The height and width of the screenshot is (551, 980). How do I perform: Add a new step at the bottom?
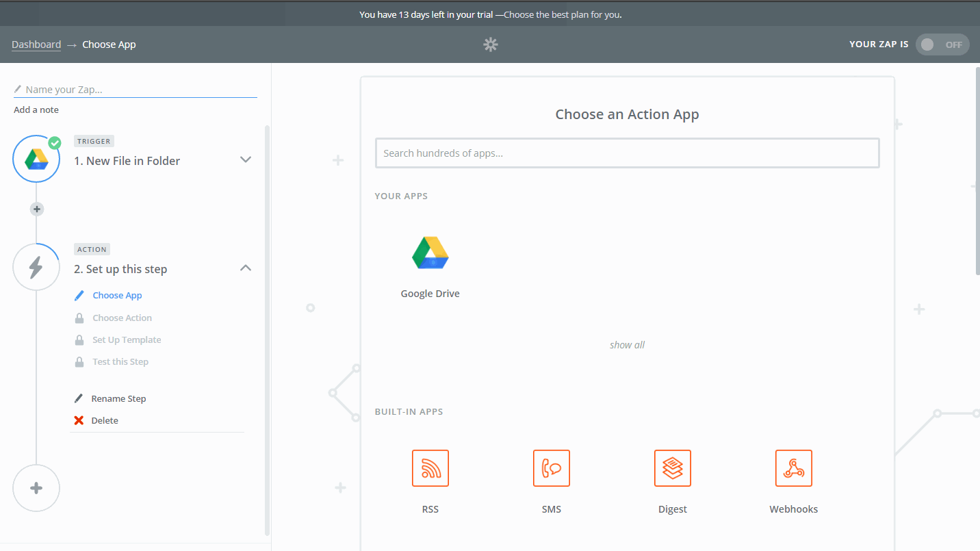pyautogui.click(x=36, y=488)
